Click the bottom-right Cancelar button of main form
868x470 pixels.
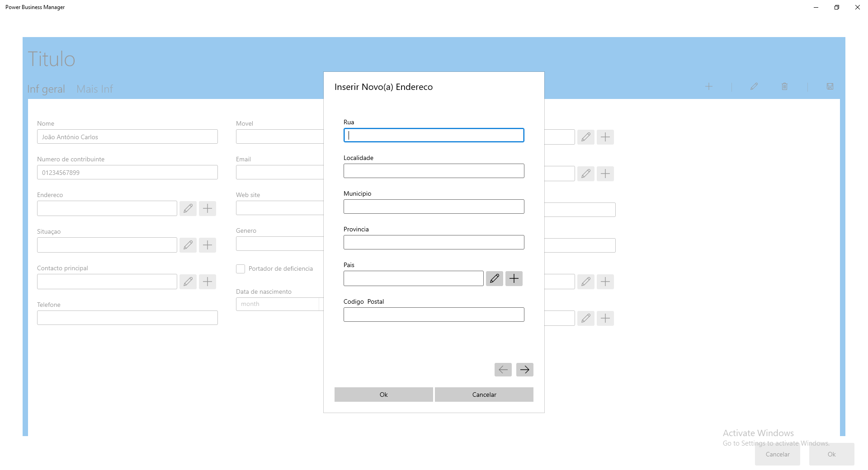778,454
